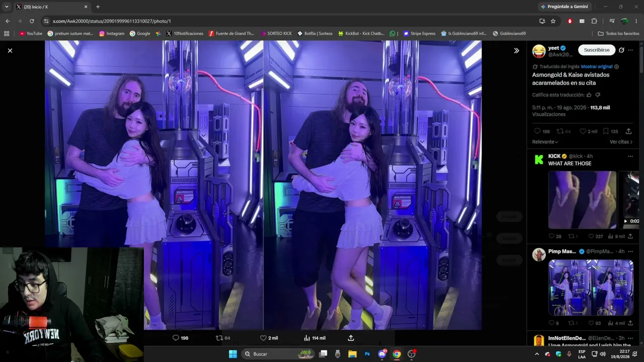
Task: Open more options on Pimp Mas's reply
Action: tap(630, 251)
